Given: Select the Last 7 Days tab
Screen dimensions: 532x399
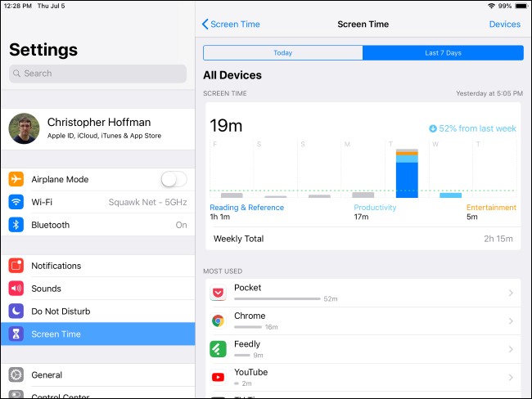Looking at the screenshot, I should [443, 53].
